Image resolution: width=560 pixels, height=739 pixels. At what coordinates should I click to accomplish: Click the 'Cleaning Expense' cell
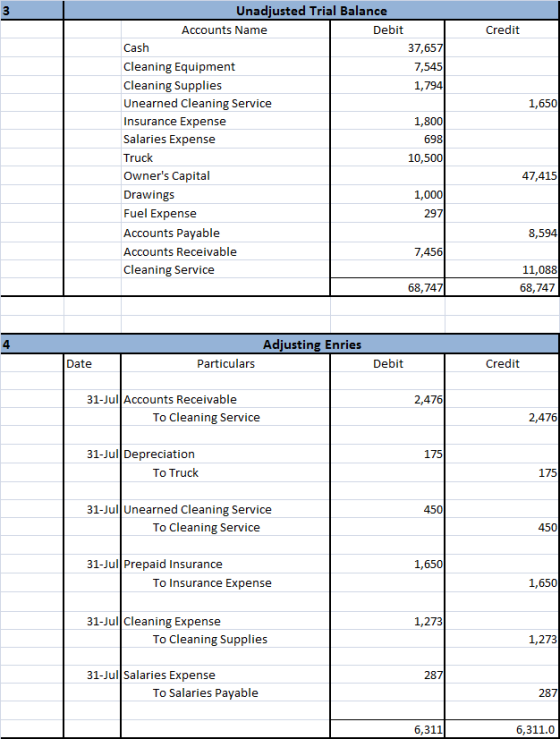pyautogui.click(x=225, y=621)
